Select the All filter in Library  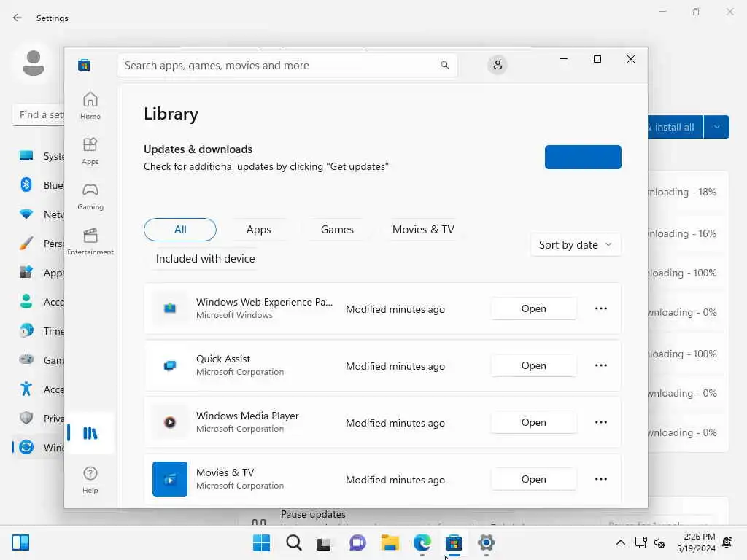pos(180,230)
